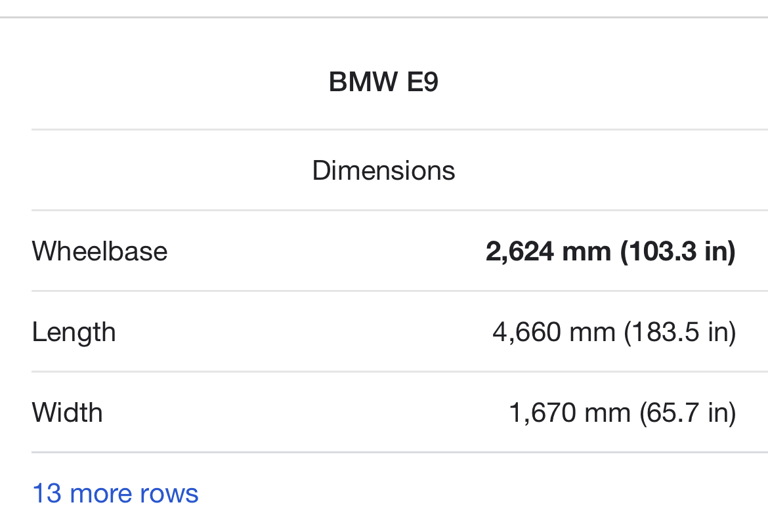Click the number 13 in the rows link
This screenshot has height=532, width=768.
47,493
